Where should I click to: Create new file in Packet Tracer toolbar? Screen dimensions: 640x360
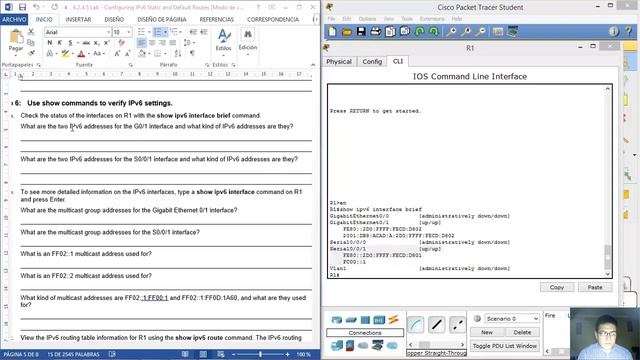332,31
